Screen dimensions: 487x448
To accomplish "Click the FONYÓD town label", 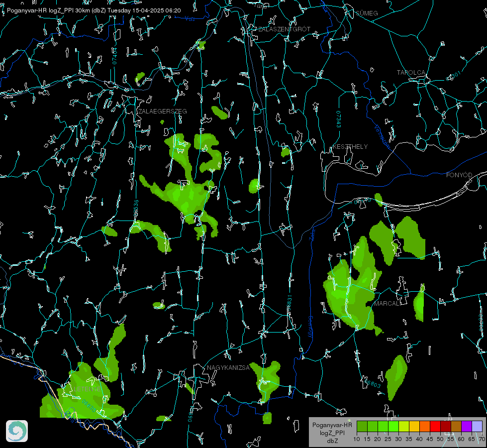I will click(459, 175).
